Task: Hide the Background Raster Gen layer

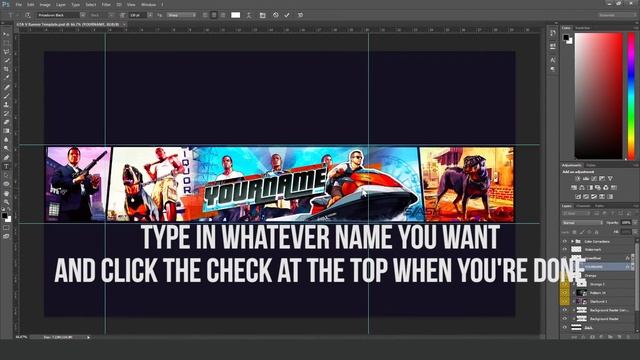Action: click(565, 310)
